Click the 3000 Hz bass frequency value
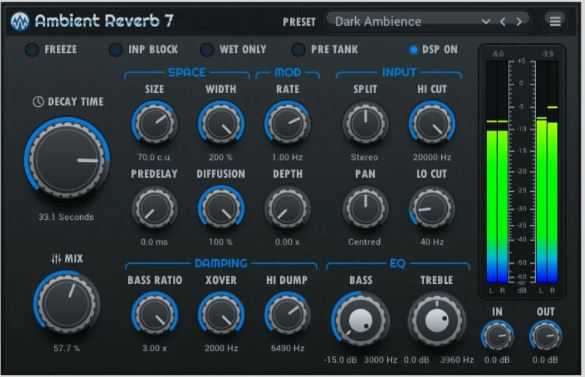Viewport: 585px width, 377px height. [380, 360]
